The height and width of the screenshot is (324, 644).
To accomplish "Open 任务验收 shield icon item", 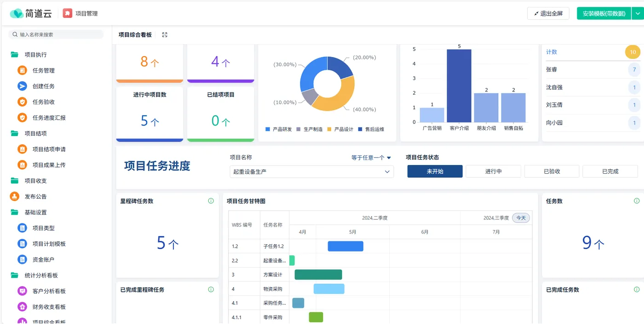I will 22,102.
